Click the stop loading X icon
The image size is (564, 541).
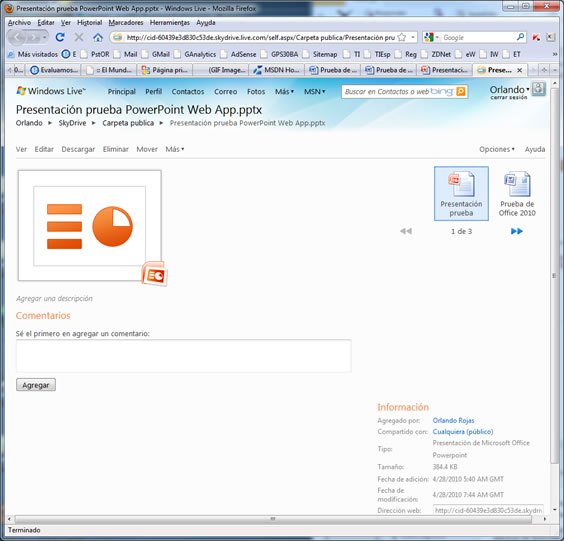(x=79, y=37)
